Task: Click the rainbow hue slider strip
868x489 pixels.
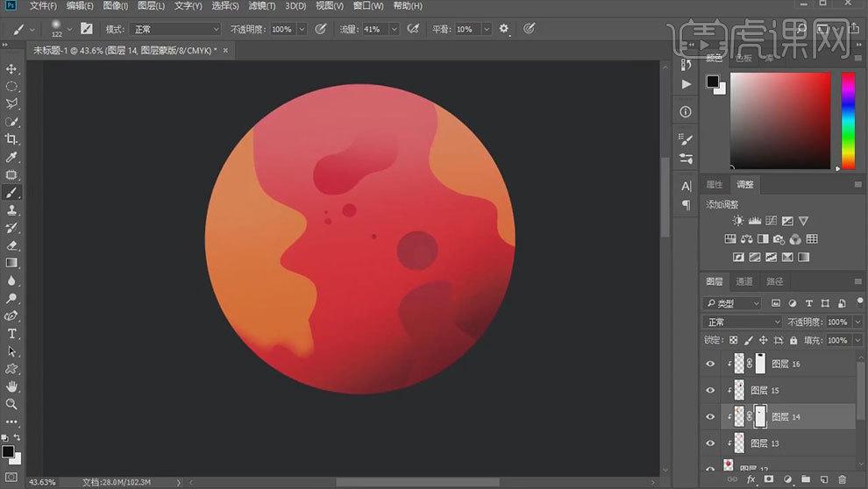Action: point(848,120)
